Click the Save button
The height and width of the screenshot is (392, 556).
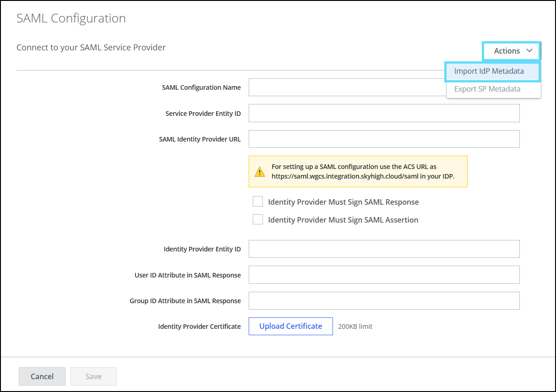click(93, 376)
